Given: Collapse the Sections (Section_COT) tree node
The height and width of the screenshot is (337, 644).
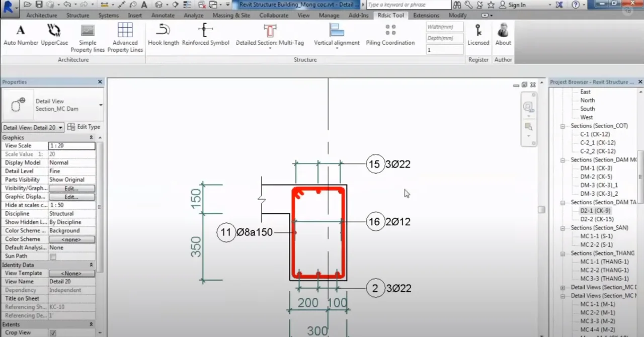Looking at the screenshot, I should [x=563, y=126].
